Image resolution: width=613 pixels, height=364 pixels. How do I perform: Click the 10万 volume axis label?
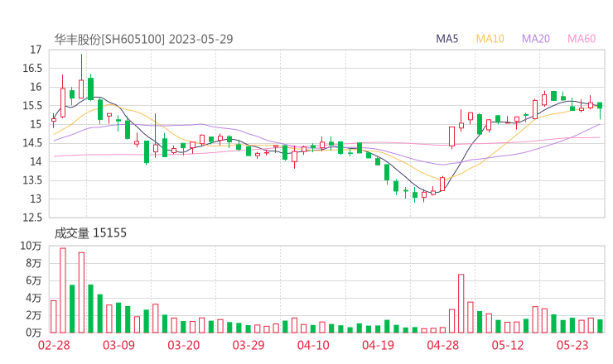click(31, 246)
